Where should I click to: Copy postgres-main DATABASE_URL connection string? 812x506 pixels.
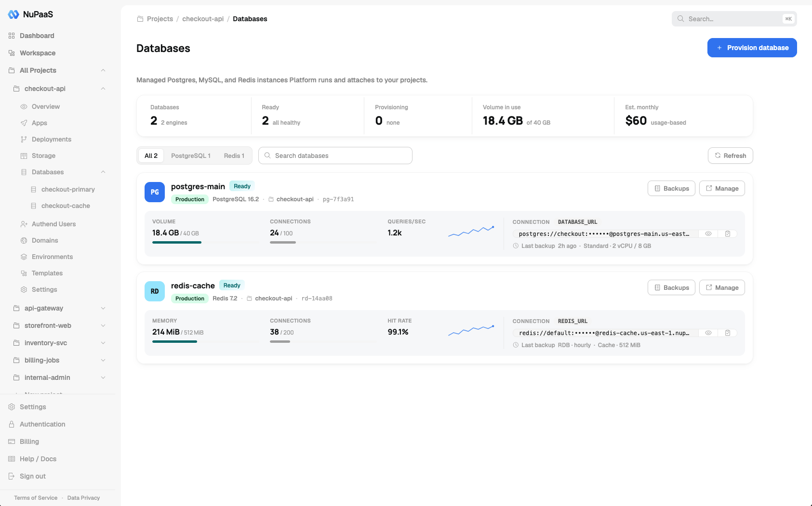click(x=728, y=234)
